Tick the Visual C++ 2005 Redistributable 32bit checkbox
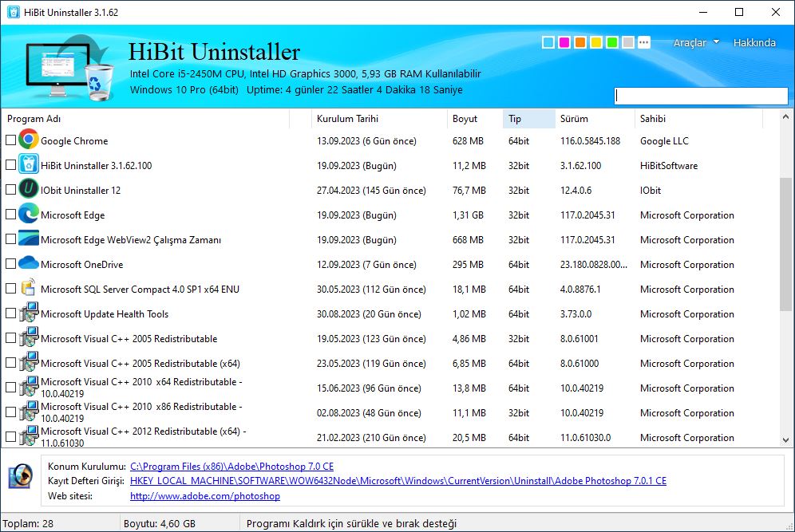 coord(10,338)
